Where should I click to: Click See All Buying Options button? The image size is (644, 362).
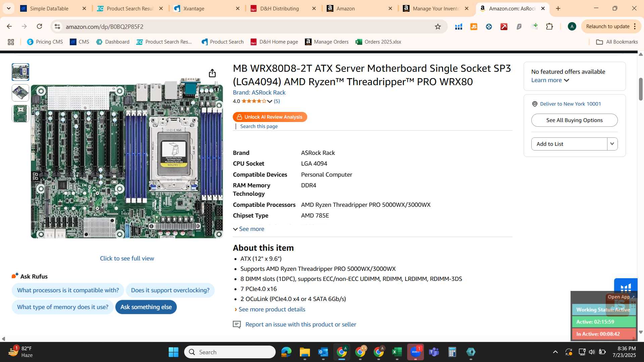pos(574,120)
